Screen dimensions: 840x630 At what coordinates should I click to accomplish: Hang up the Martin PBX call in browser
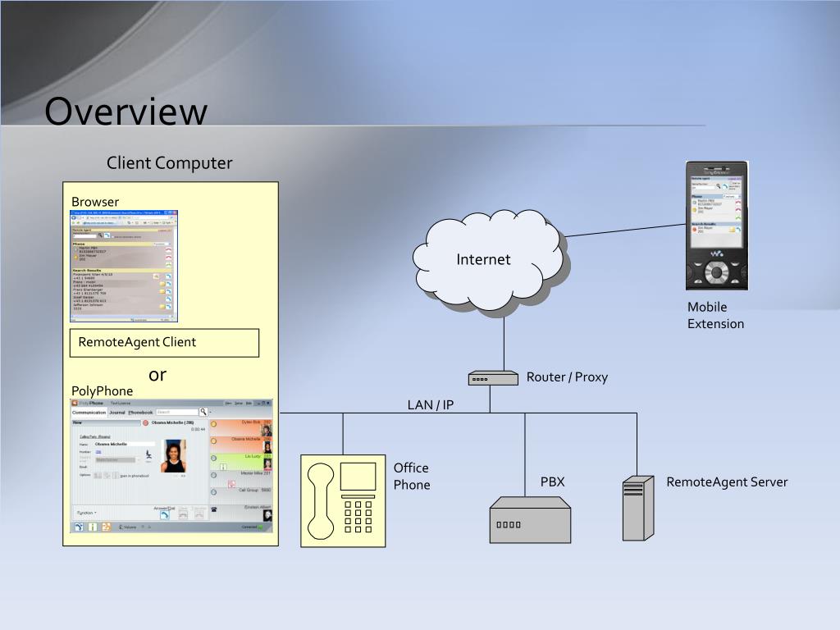click(x=168, y=249)
